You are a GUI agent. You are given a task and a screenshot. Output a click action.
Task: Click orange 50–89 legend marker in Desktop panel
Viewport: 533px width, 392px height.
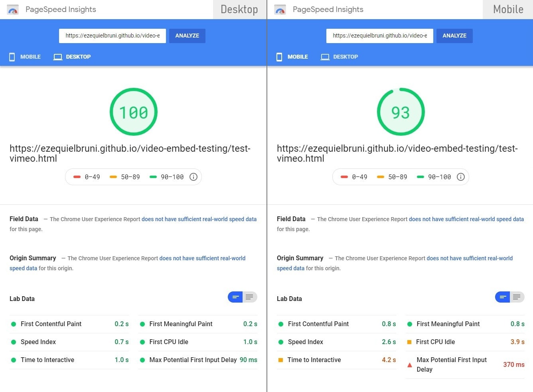[x=113, y=177]
